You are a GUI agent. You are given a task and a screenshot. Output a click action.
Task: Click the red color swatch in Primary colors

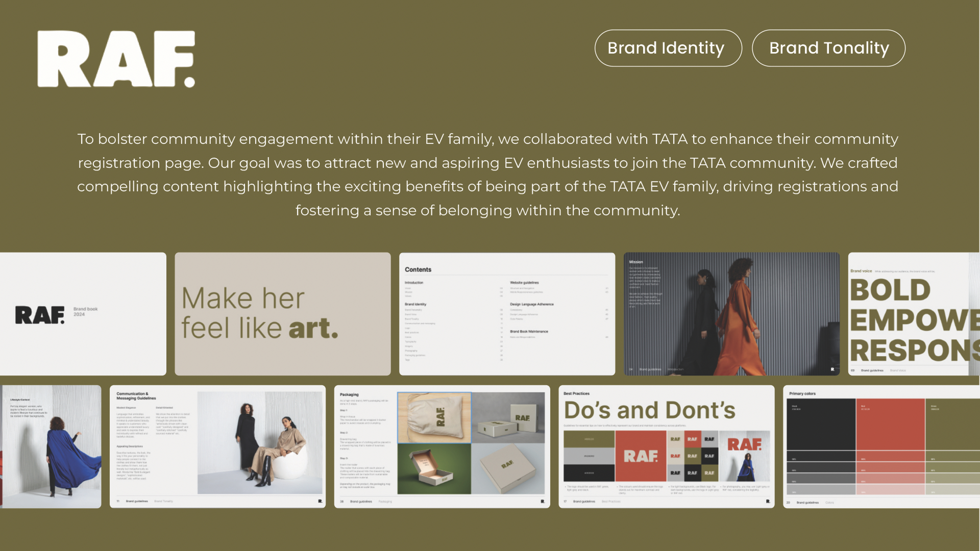click(x=890, y=423)
